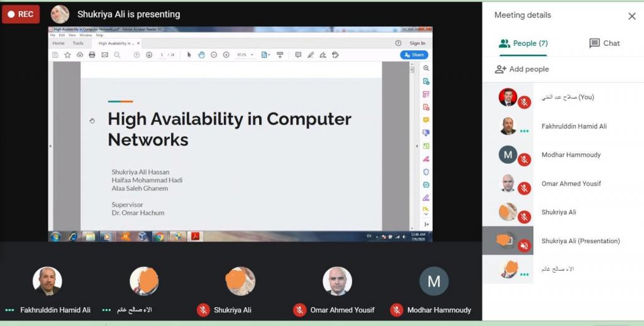The height and width of the screenshot is (326, 644).
Task: Click the zoom out minus icon in Acrobat
Action: click(214, 55)
